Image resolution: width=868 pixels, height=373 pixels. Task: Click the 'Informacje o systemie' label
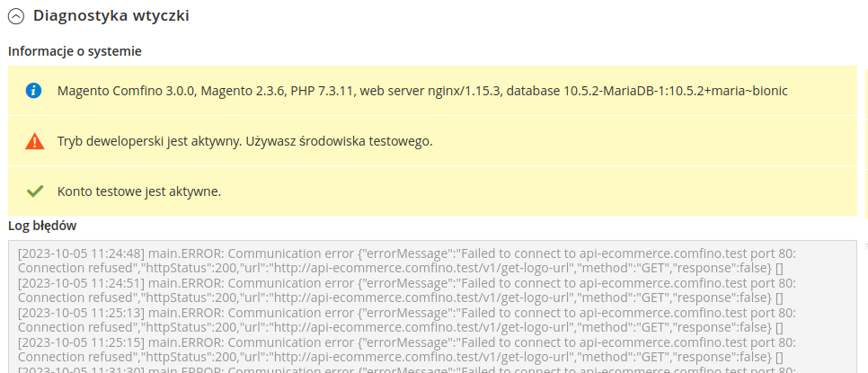coord(75,51)
